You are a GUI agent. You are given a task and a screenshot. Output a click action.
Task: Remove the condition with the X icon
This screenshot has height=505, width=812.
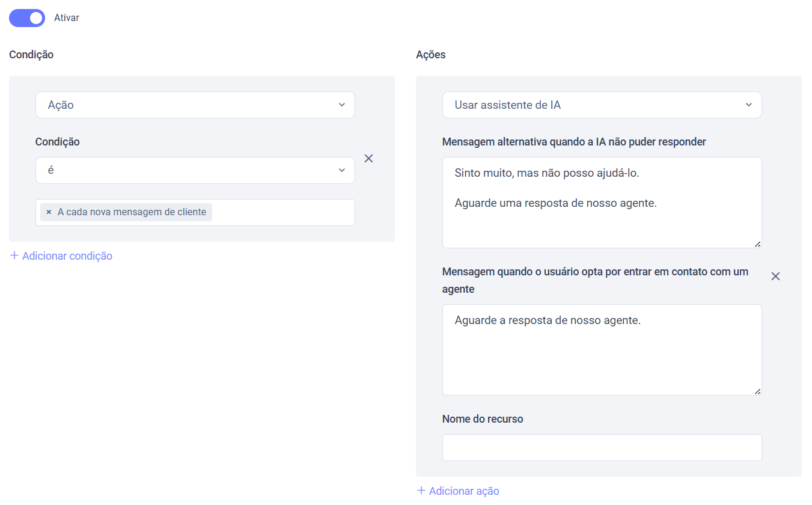[x=369, y=158]
